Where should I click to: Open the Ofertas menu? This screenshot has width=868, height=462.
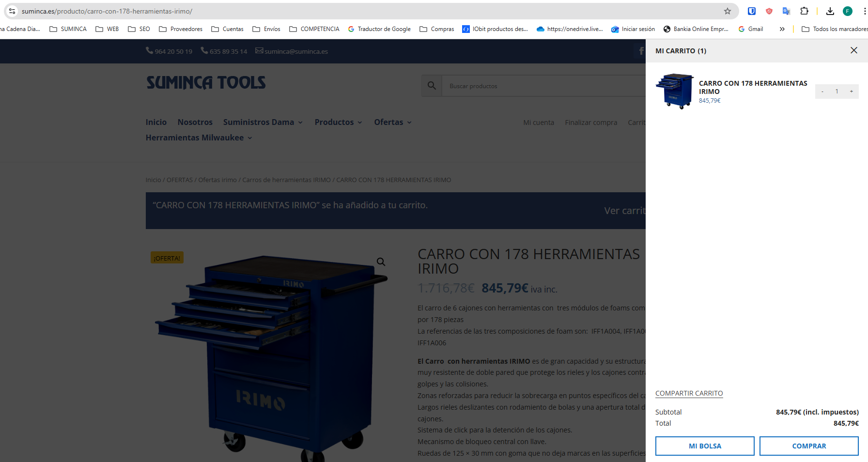(392, 122)
